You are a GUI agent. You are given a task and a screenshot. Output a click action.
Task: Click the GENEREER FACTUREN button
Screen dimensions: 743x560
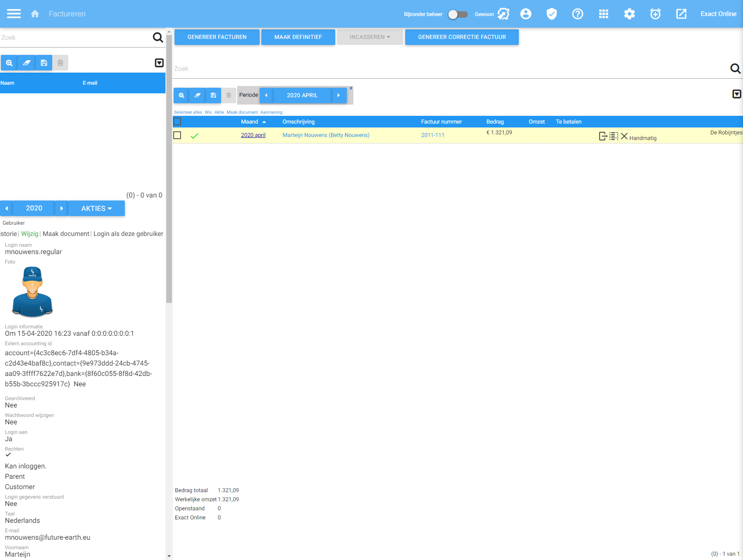tap(217, 37)
